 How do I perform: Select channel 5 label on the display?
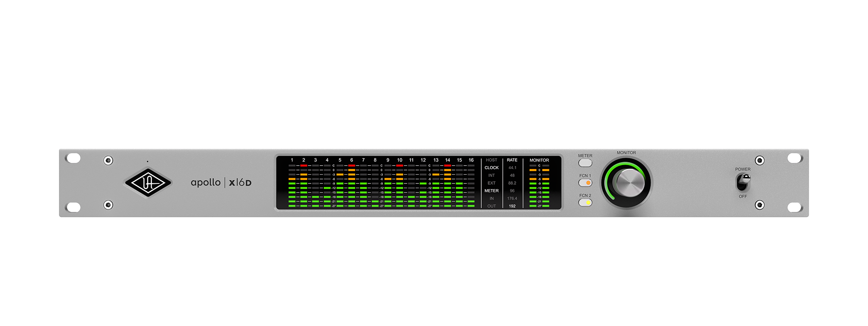point(340,160)
